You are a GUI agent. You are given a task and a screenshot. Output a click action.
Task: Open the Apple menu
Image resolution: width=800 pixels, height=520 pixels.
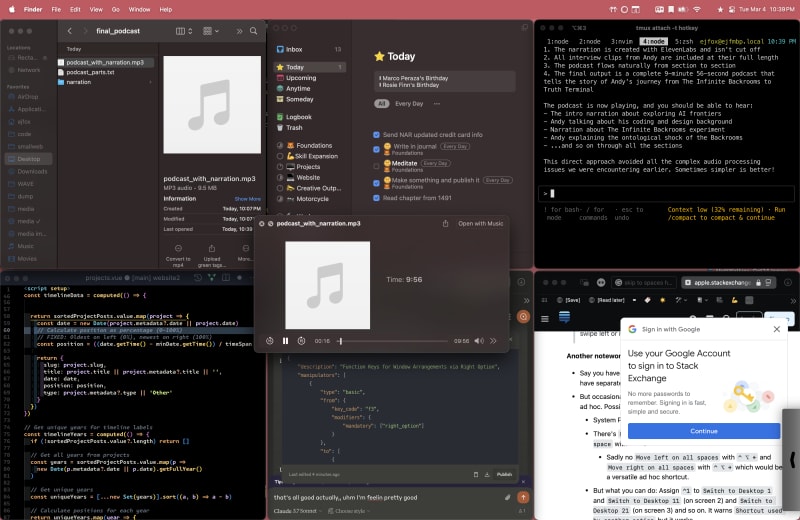coord(12,10)
